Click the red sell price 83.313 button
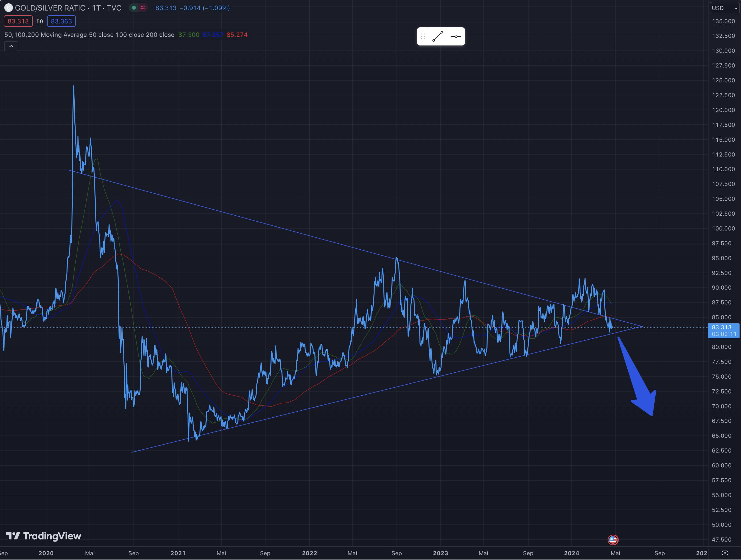Image resolution: width=741 pixels, height=560 pixels. 18,21
